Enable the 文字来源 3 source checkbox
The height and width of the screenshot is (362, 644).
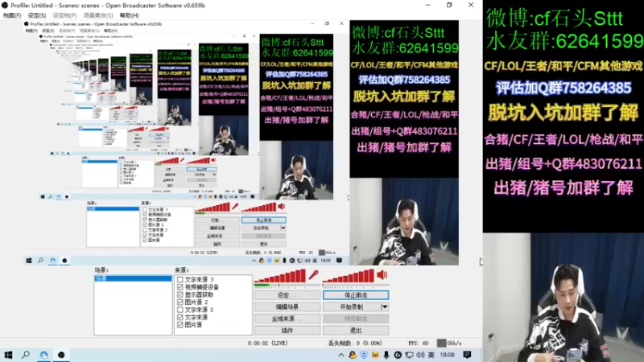point(180,279)
